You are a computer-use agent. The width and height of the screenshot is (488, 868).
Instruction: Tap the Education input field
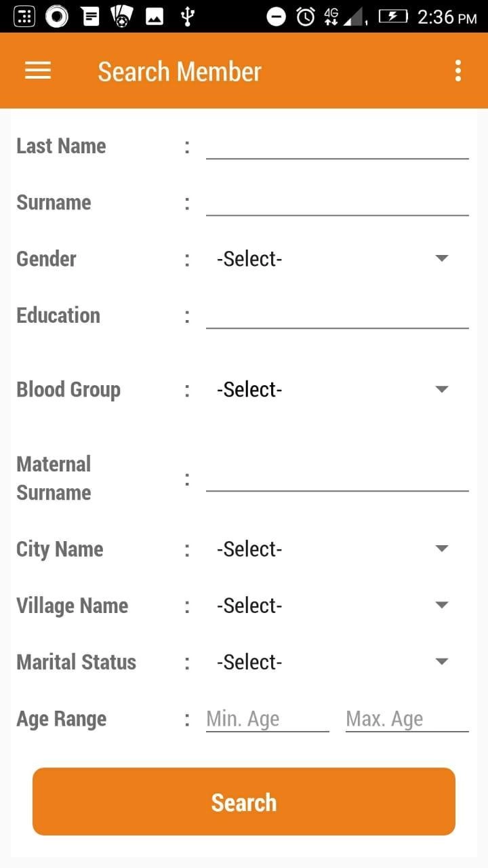click(337, 315)
